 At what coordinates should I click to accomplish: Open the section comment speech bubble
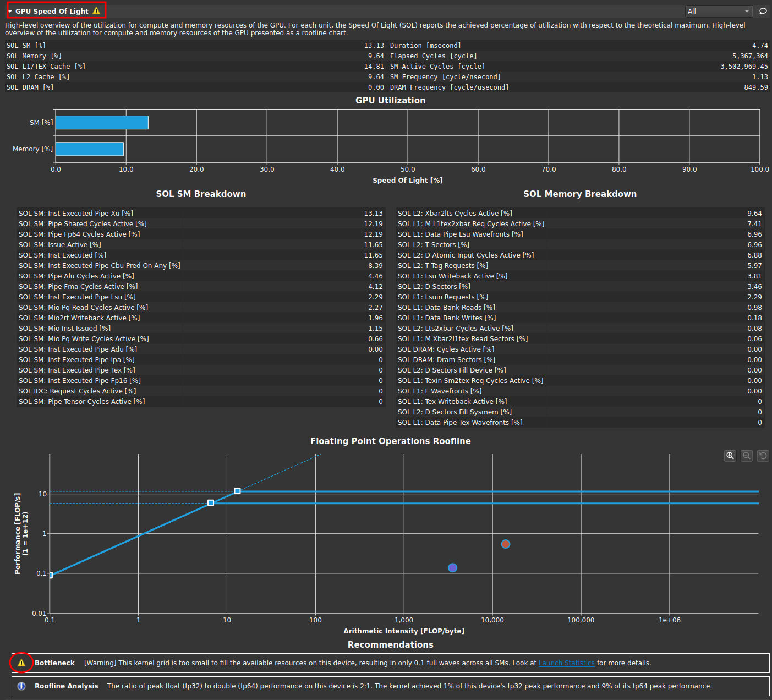coord(763,11)
